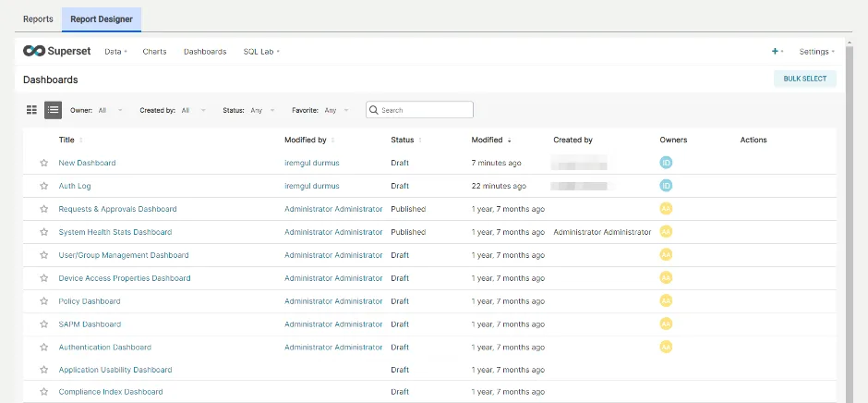This screenshot has height=403, width=868.
Task: Click the BULK SELECT button
Action: pos(805,79)
